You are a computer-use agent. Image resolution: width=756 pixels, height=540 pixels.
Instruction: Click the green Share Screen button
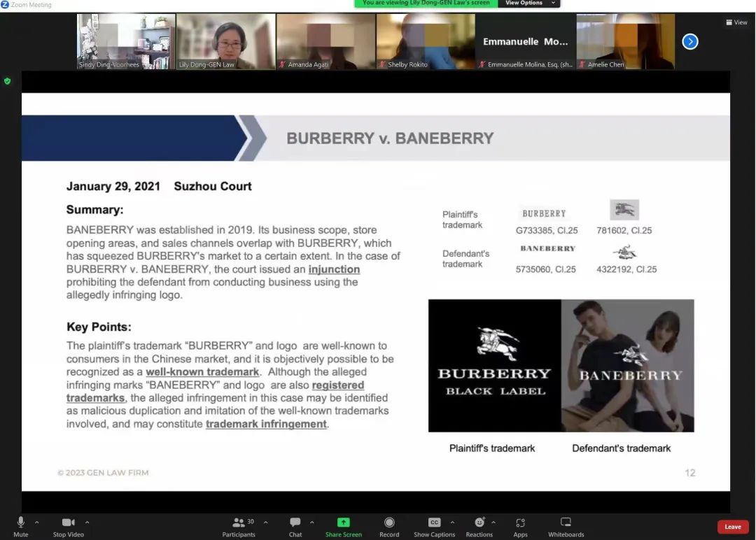click(343, 526)
